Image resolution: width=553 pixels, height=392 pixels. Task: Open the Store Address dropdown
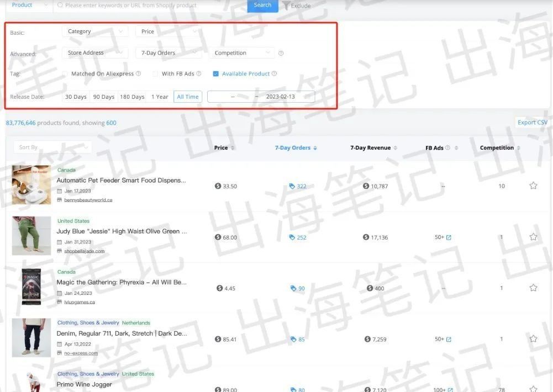(95, 53)
